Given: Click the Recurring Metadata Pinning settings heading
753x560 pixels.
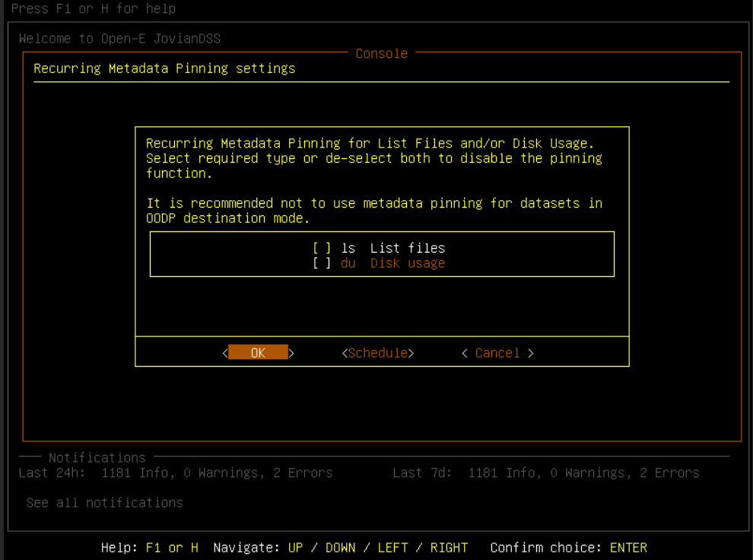Looking at the screenshot, I should click(164, 68).
